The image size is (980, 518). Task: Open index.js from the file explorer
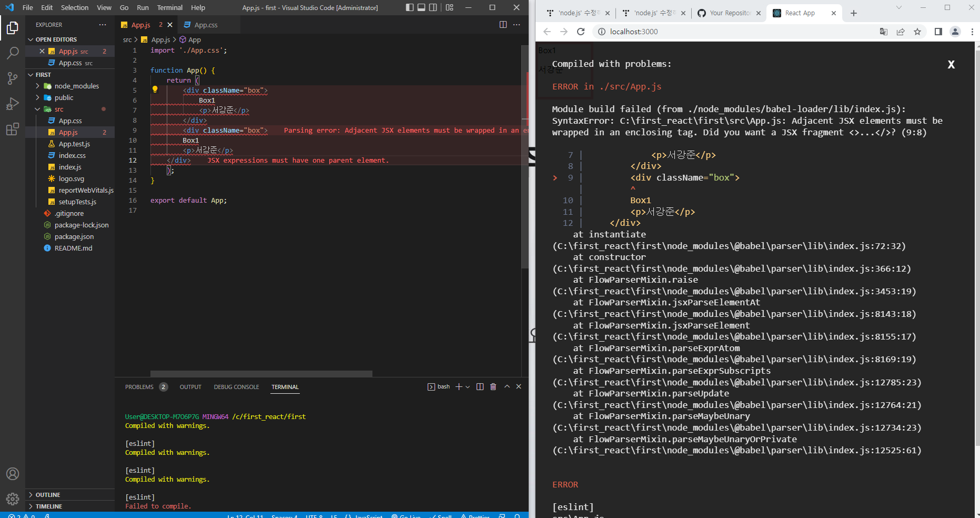click(x=70, y=167)
